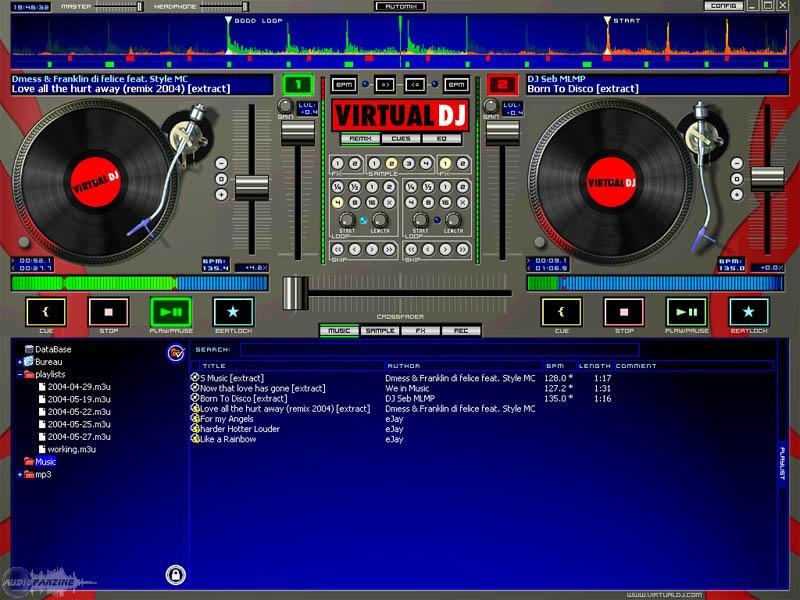Image resolution: width=800 pixels, height=600 pixels.
Task: Trigger sample slot 3
Action: coord(409,163)
